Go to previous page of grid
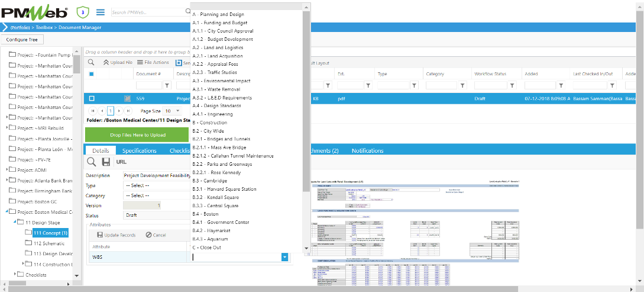The height and width of the screenshot is (292, 644). (x=102, y=111)
